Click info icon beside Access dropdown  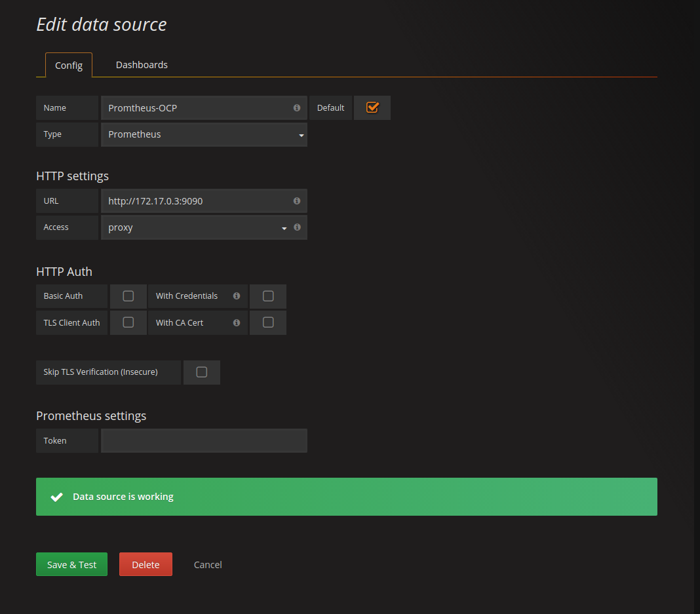[x=297, y=227]
